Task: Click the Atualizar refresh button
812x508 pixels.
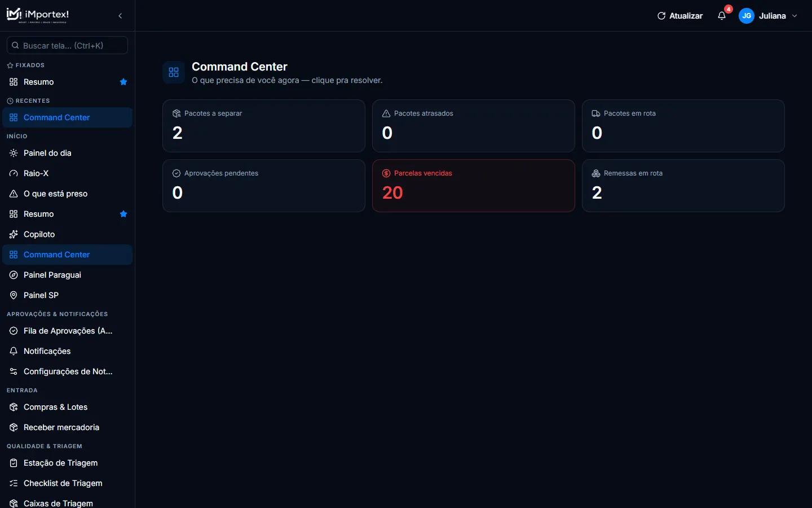Action: [680, 16]
